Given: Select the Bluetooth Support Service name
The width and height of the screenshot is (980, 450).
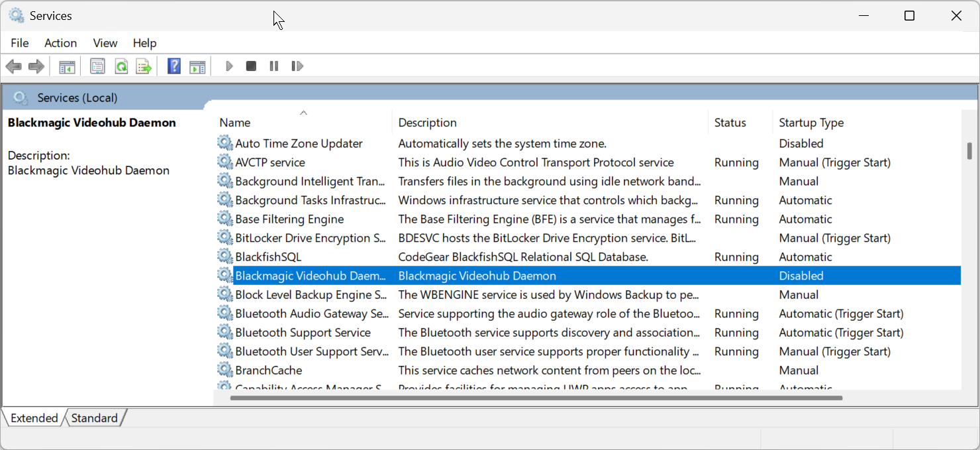Looking at the screenshot, I should (x=303, y=333).
